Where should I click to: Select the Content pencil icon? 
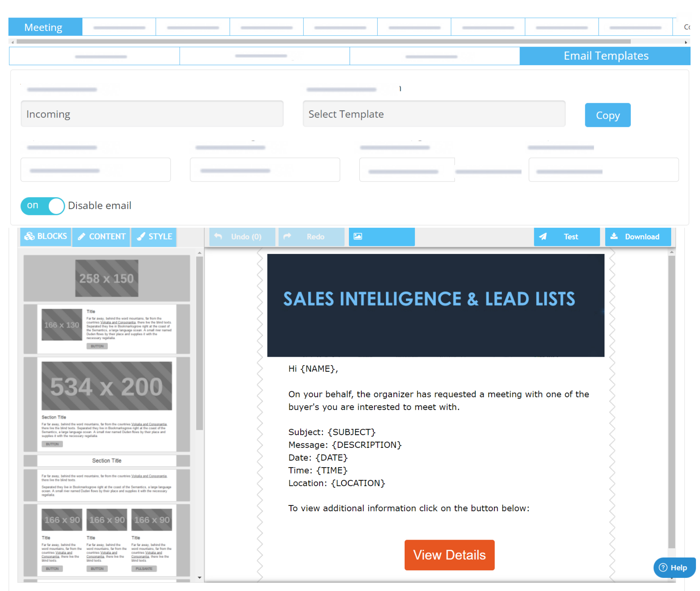point(82,236)
